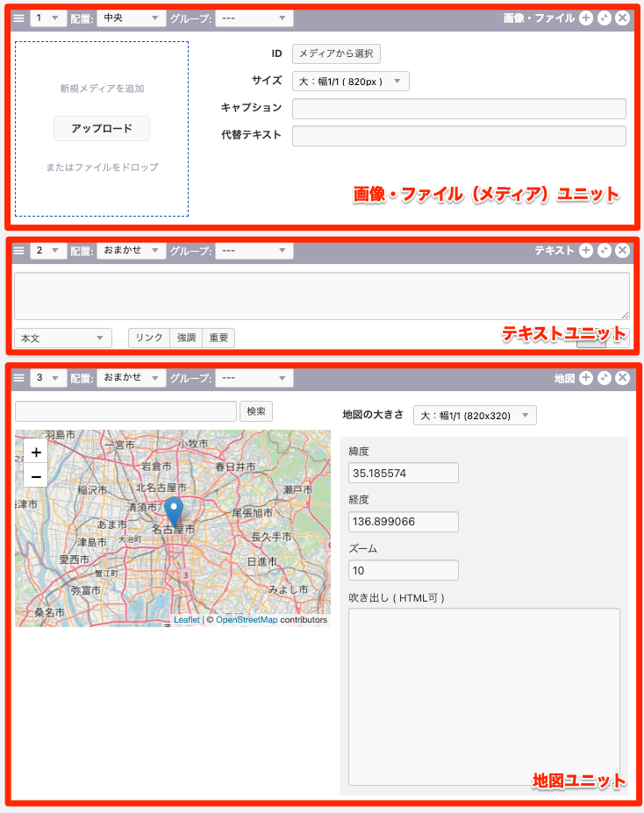
Task: Open the 地図の大きさ size dropdown
Action: click(x=475, y=416)
